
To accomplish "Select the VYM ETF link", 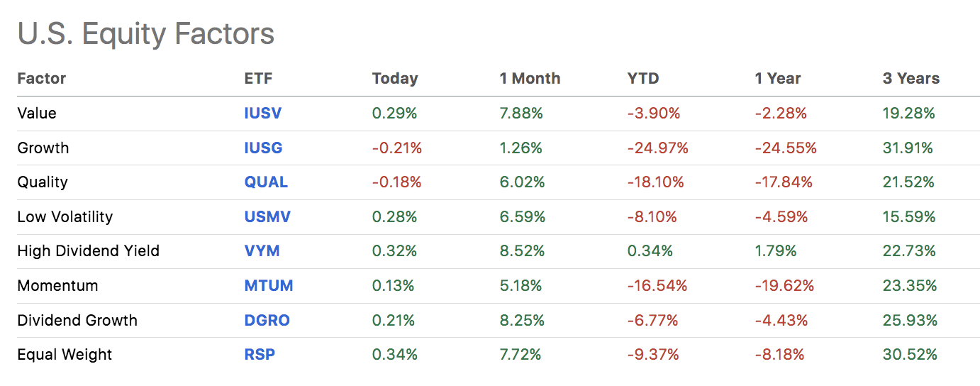I will pyautogui.click(x=262, y=251).
